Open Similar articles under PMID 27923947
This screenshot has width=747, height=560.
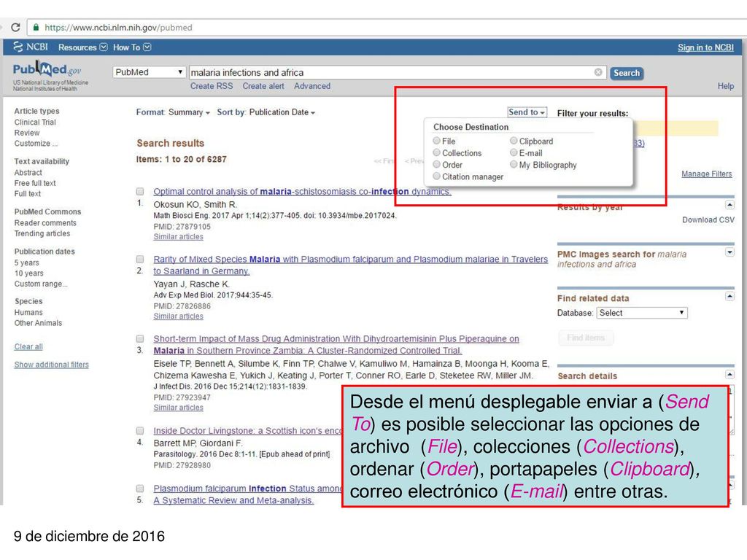(x=178, y=408)
